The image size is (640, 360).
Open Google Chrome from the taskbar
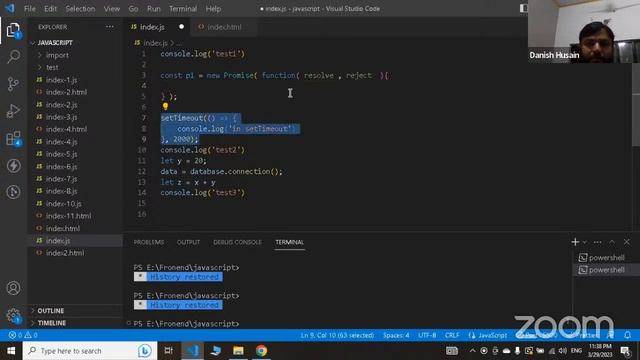262,351
